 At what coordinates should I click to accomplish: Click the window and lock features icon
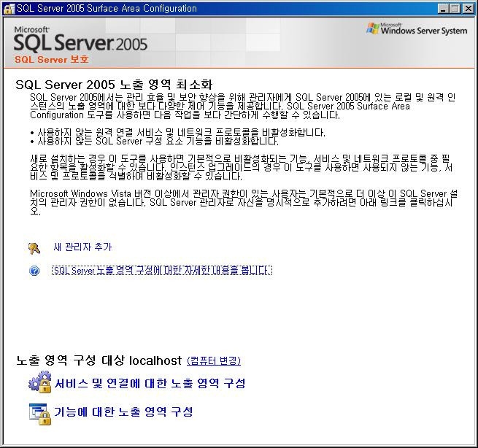(40, 414)
